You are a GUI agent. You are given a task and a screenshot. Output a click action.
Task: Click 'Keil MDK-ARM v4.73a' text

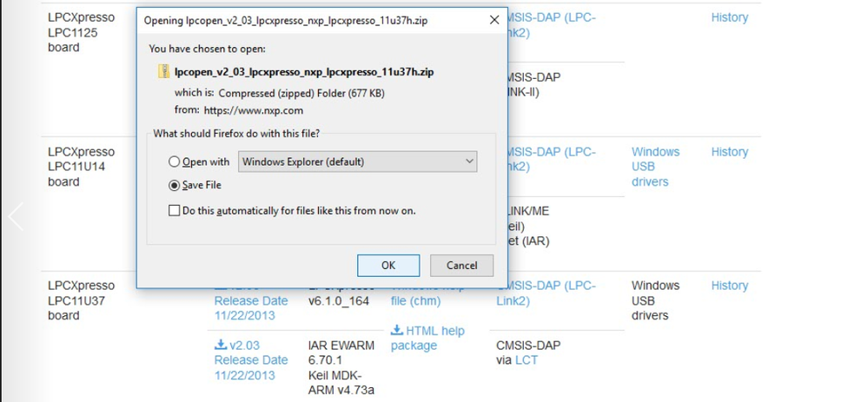[x=341, y=383]
